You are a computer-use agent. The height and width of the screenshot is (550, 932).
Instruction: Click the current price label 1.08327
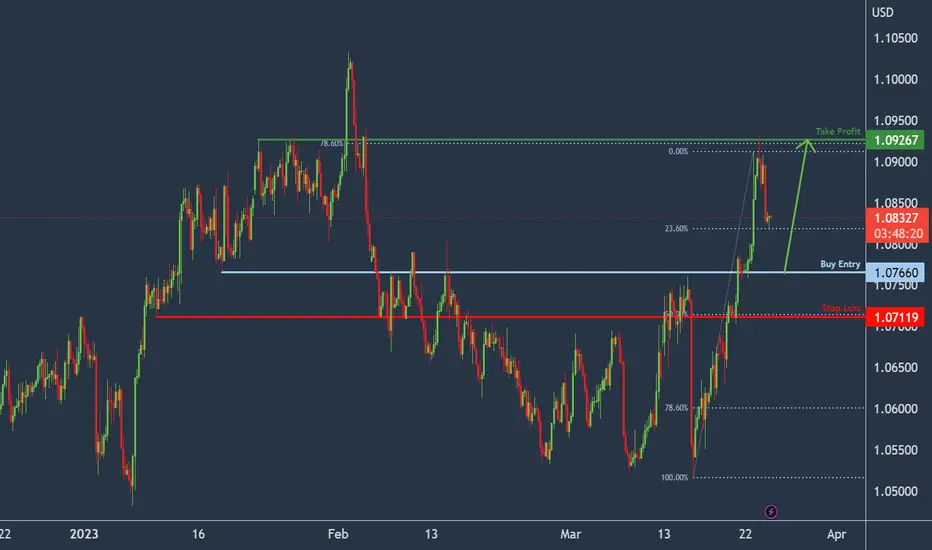(896, 218)
